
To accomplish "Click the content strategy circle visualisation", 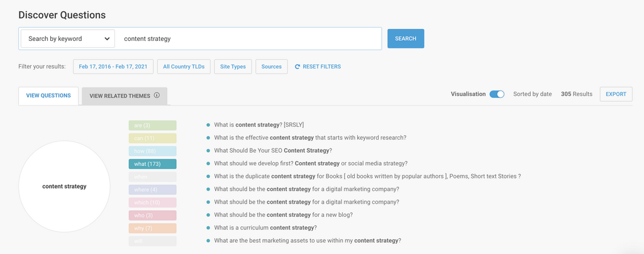I will (x=64, y=186).
